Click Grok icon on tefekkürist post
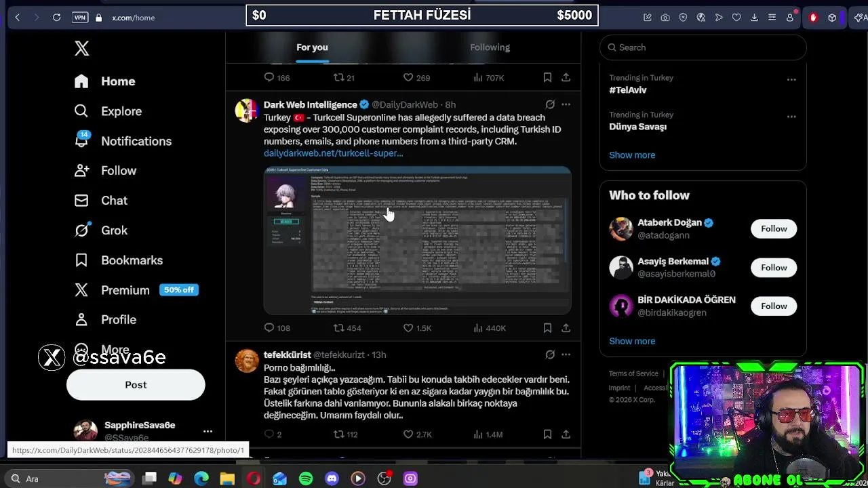This screenshot has height=488, width=868. tap(550, 354)
